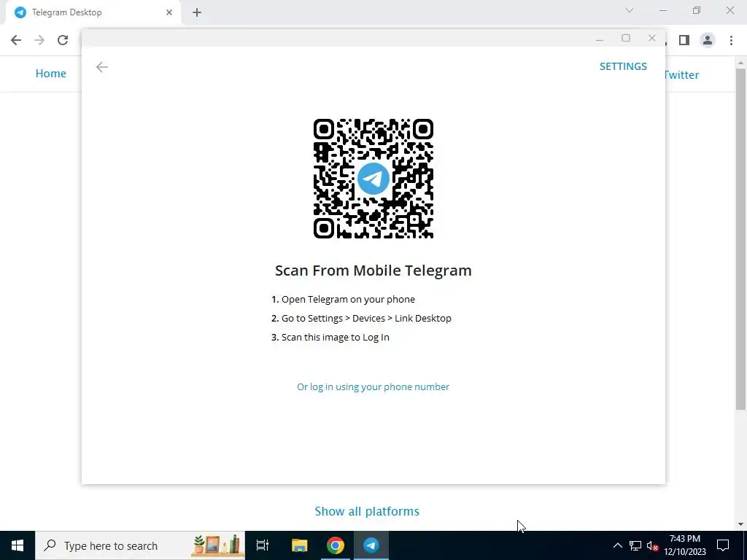Open Task View on the taskbar
This screenshot has width=747, height=560.
tap(263, 545)
